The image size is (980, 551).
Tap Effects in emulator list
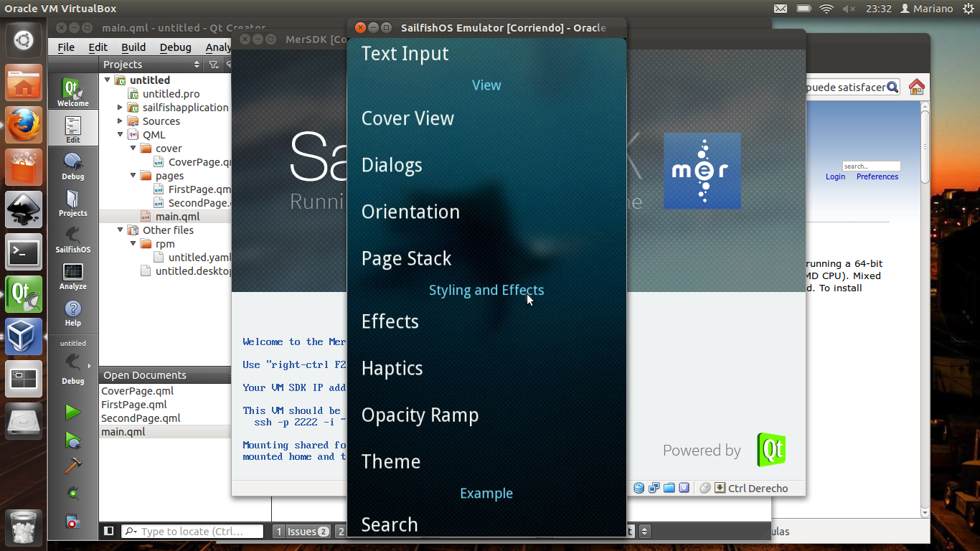click(390, 321)
